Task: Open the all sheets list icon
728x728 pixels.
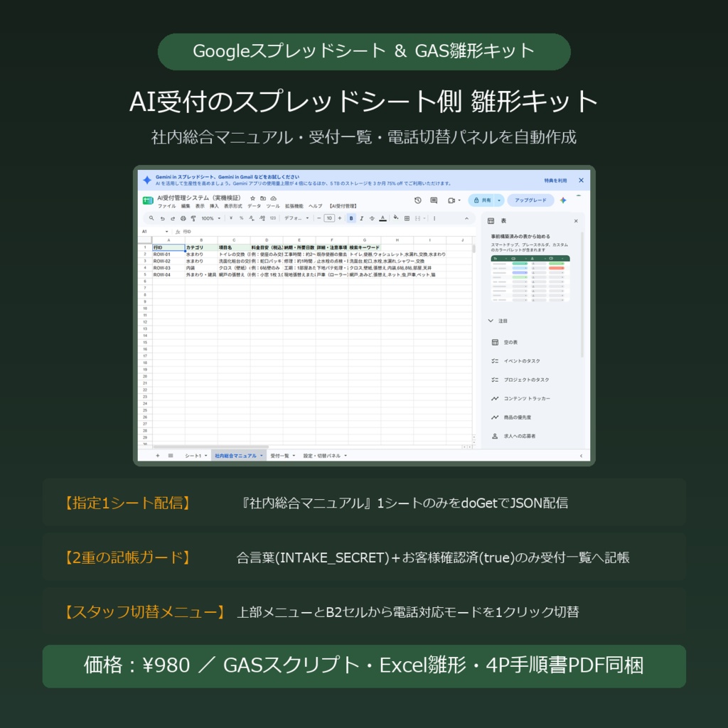Action: pos(171,456)
